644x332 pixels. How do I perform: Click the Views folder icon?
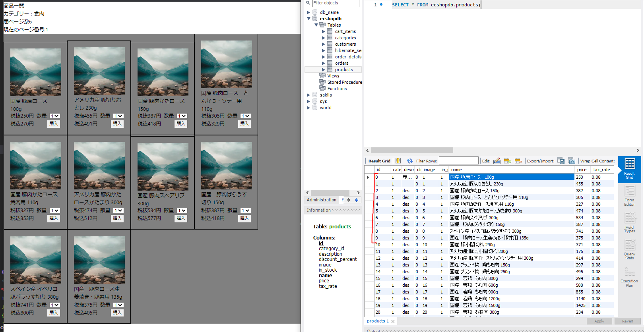pos(322,76)
